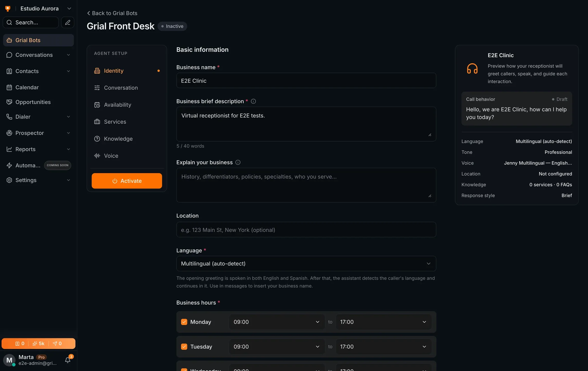
Task: Go Back to Grial Bots
Action: (112, 13)
